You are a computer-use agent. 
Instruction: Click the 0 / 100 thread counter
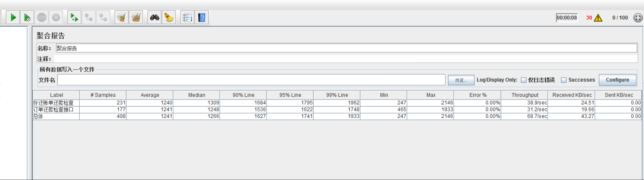(620, 18)
